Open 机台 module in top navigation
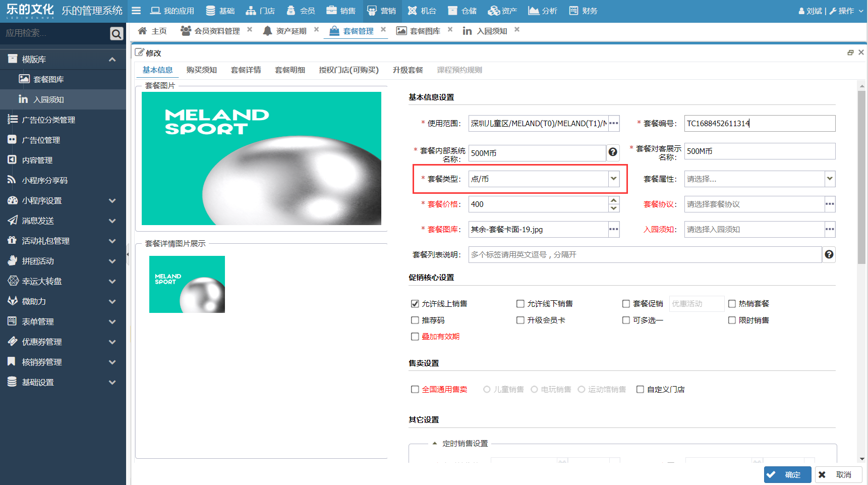868x485 pixels. 422,11
